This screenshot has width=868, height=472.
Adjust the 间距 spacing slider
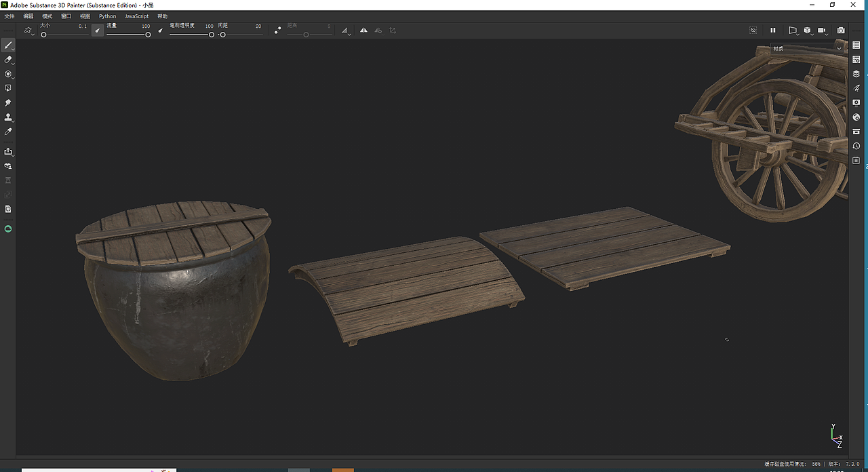[x=241, y=35]
